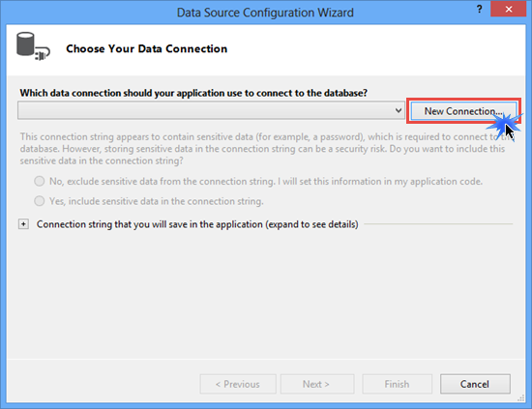Click the 'Yes, include sensitive data' option text
Viewport: 532px width, 409px height.
click(157, 201)
